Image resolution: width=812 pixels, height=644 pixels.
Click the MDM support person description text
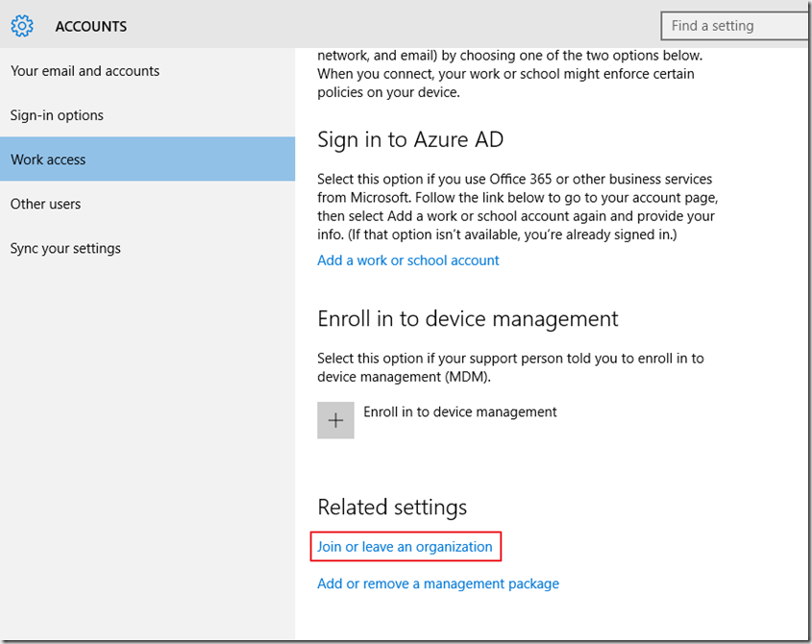509,366
